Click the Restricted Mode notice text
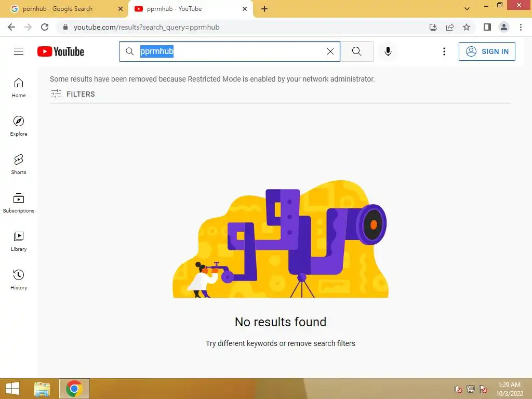Screen dimensions: 532x399 [212, 79]
